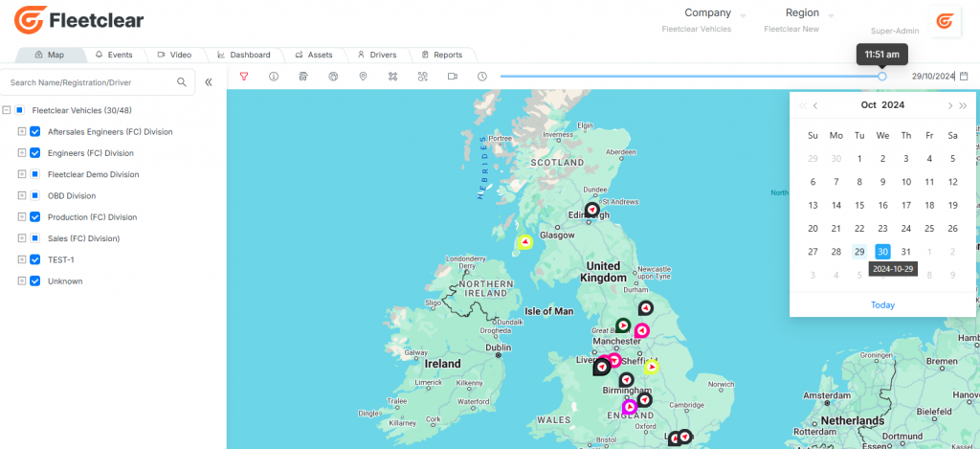Click the clock history icon in toolbar

[482, 77]
